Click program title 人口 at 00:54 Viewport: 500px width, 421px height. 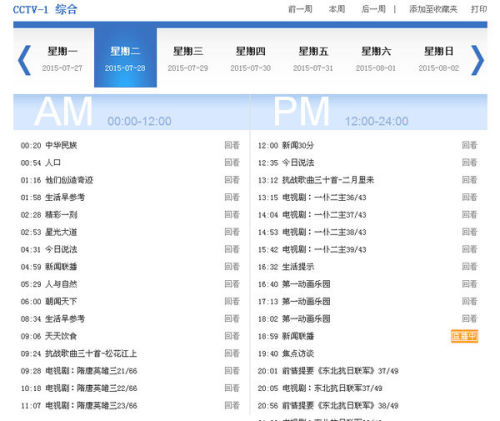[53, 163]
